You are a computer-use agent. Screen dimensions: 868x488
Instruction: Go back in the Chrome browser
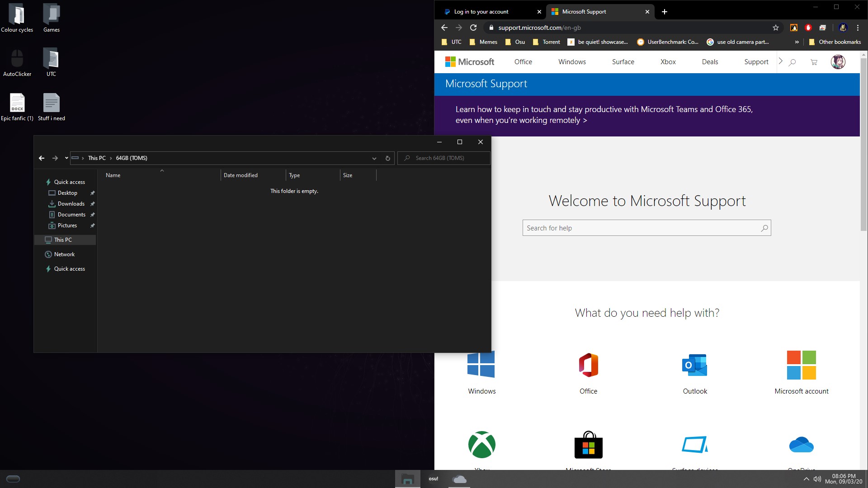pos(444,28)
